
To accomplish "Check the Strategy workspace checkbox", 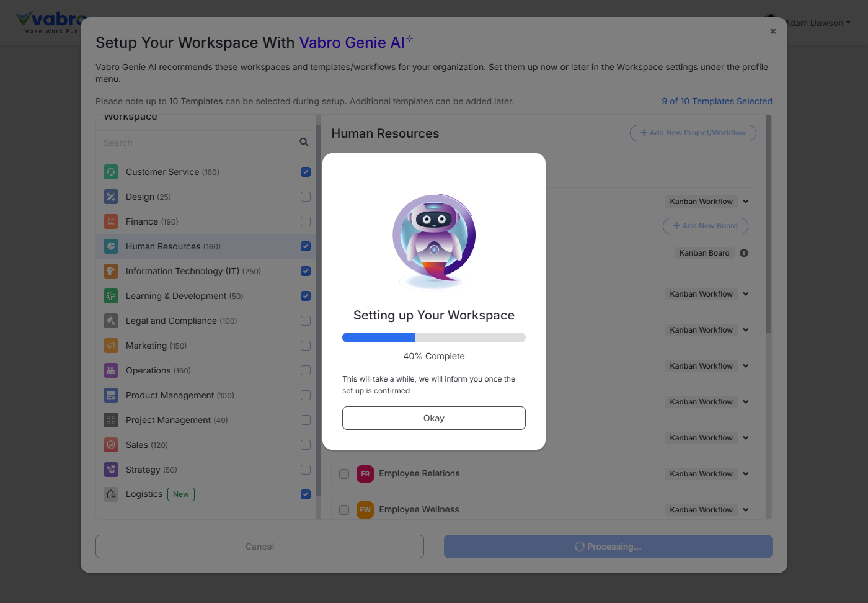I will (x=306, y=470).
